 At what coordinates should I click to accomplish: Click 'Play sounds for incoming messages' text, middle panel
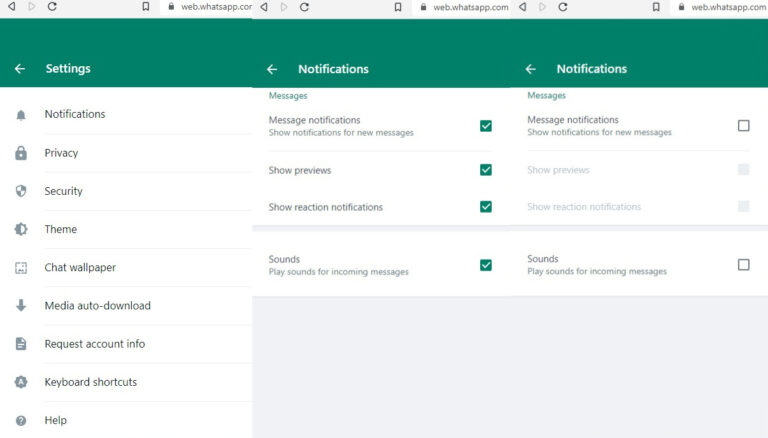(338, 272)
